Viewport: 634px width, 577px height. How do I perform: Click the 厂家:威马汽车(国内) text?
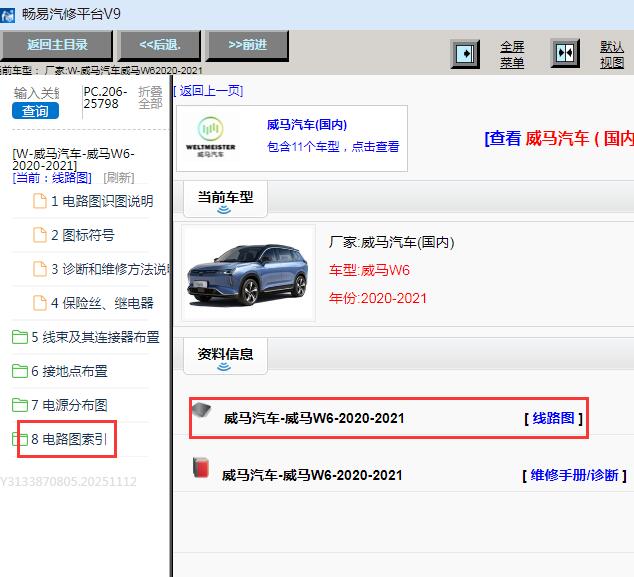coord(391,242)
